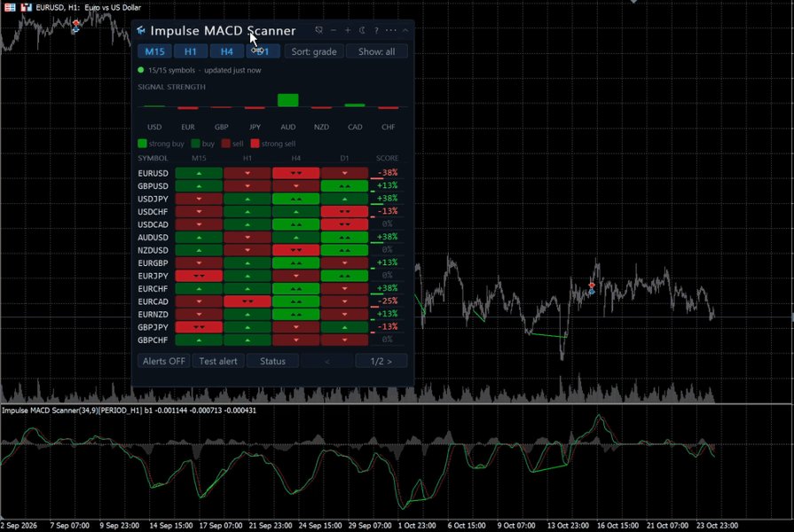The width and height of the screenshot is (794, 532).
Task: Click the -25% score for EURCAD
Action: coord(388,301)
